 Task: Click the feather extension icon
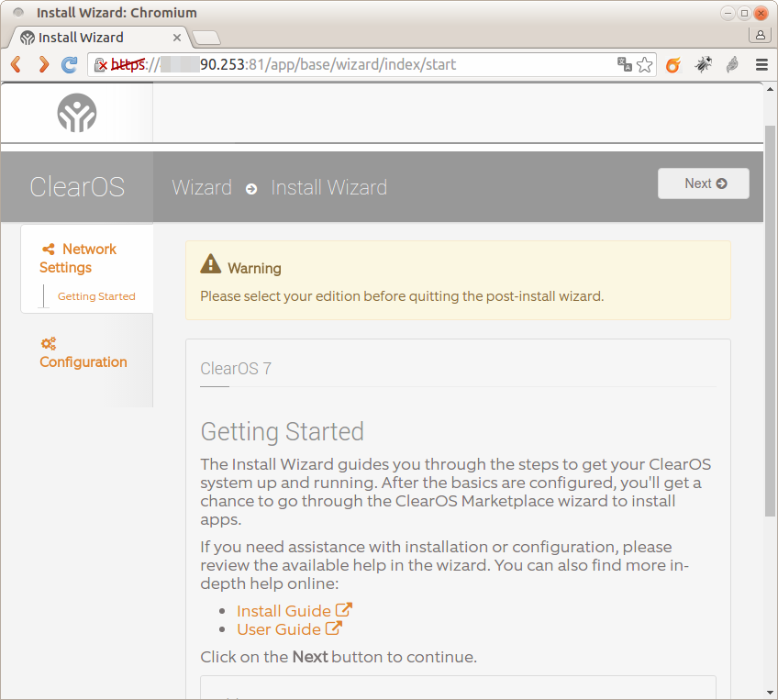point(732,64)
